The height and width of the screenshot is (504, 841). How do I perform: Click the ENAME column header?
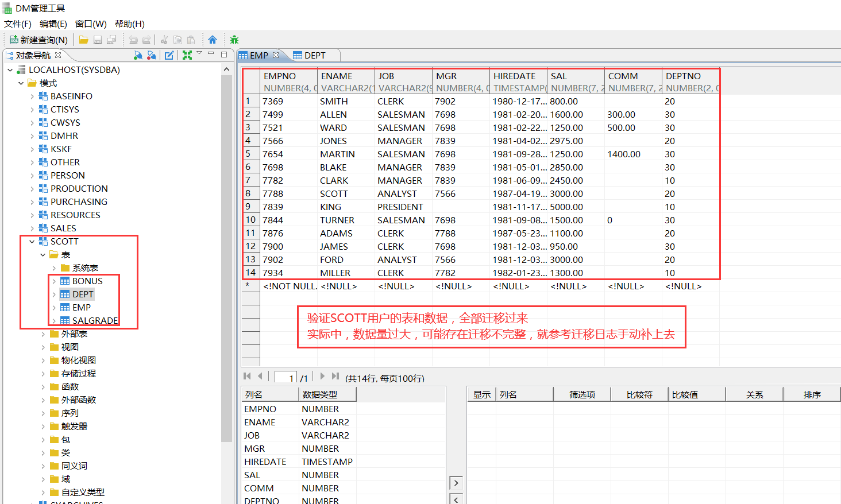[x=346, y=82]
